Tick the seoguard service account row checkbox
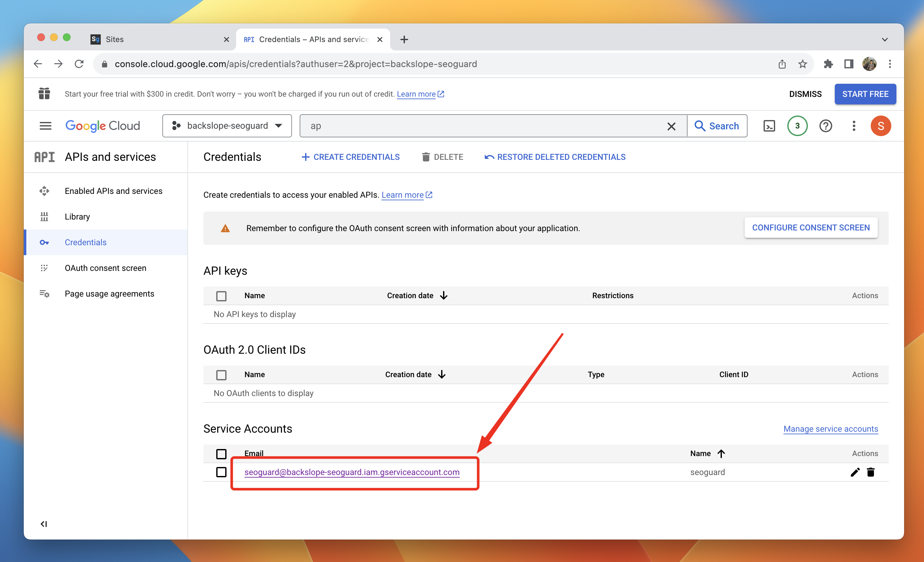The width and height of the screenshot is (924, 562). [221, 472]
